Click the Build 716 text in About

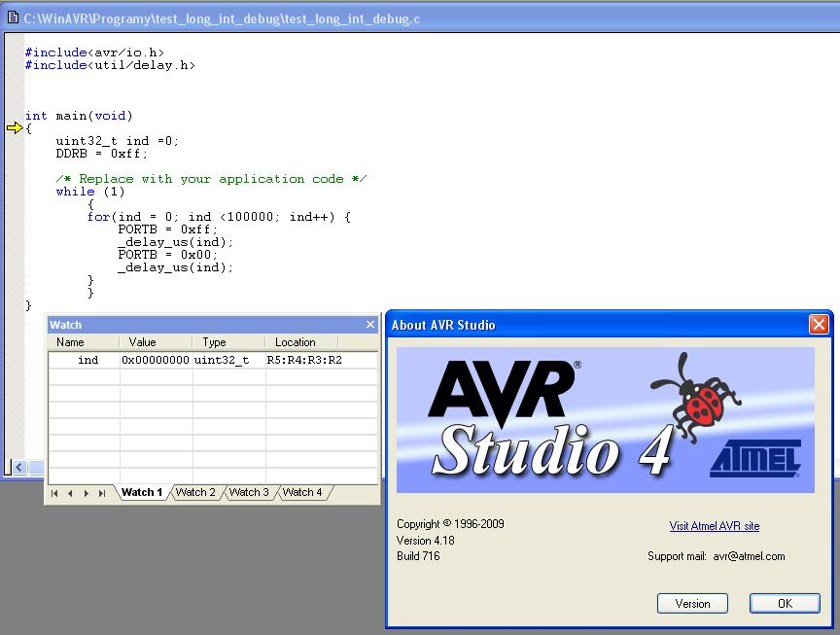coord(418,556)
